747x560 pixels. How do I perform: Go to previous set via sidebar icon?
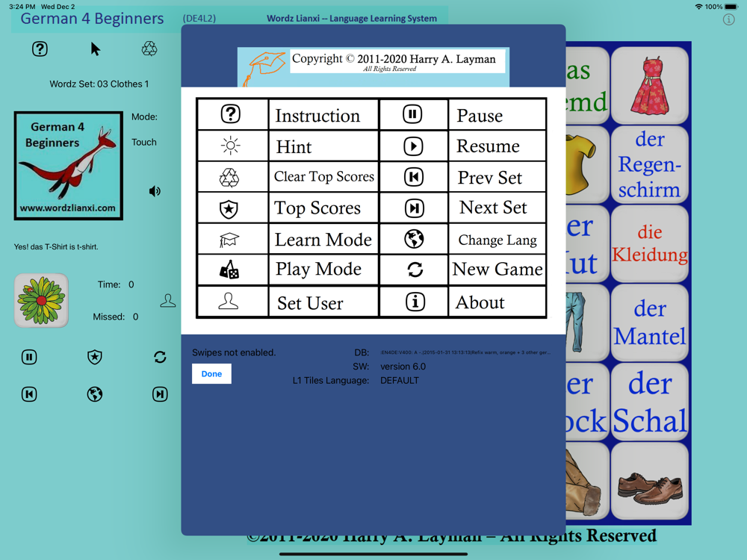(x=29, y=394)
